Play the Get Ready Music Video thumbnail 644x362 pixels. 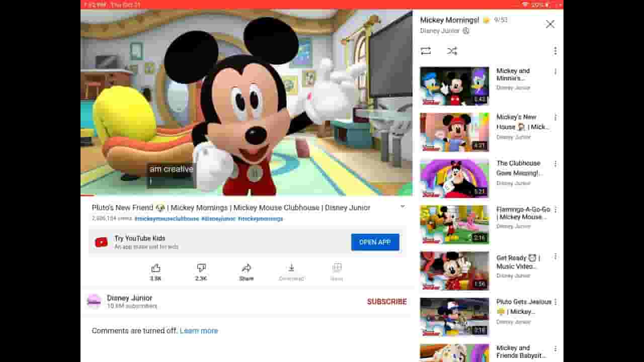pos(454,271)
